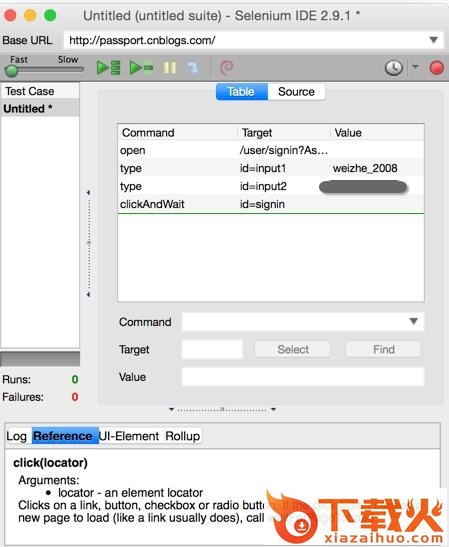Screen dimensions: 449x547
Task: Click the Value input field
Action: (x=303, y=377)
